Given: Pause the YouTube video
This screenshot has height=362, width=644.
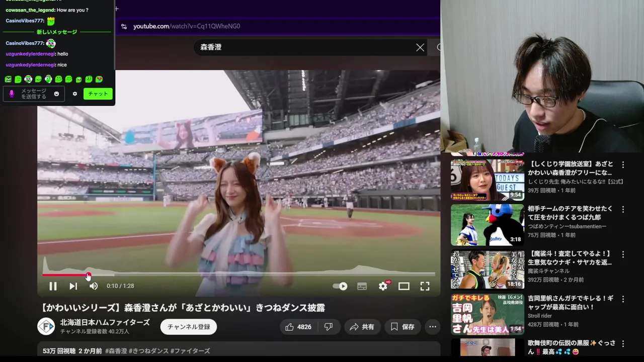Looking at the screenshot, I should 53,286.
